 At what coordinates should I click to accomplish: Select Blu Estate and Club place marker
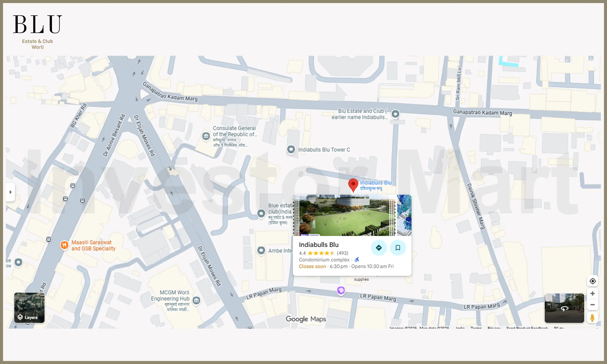tap(395, 114)
